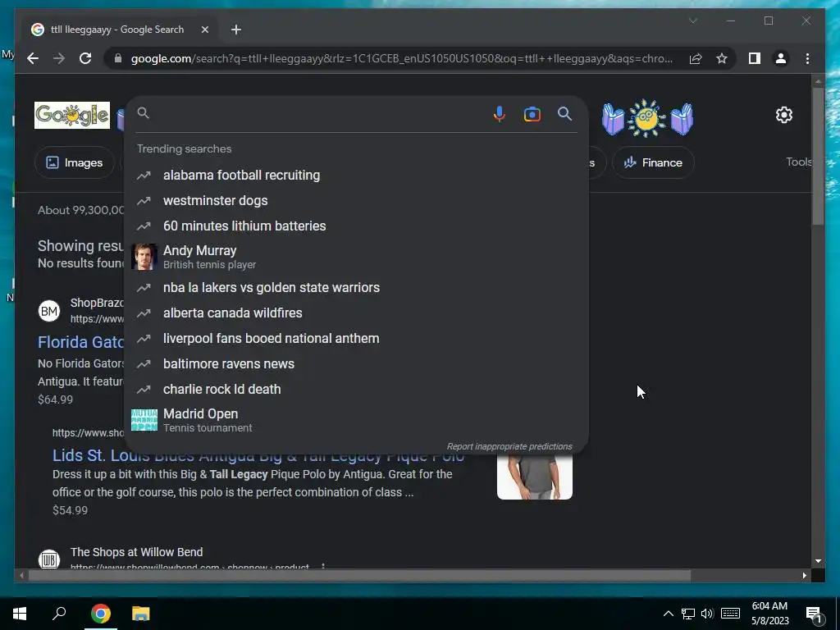Open network status tray icon
The height and width of the screenshot is (630, 840).
click(x=688, y=614)
